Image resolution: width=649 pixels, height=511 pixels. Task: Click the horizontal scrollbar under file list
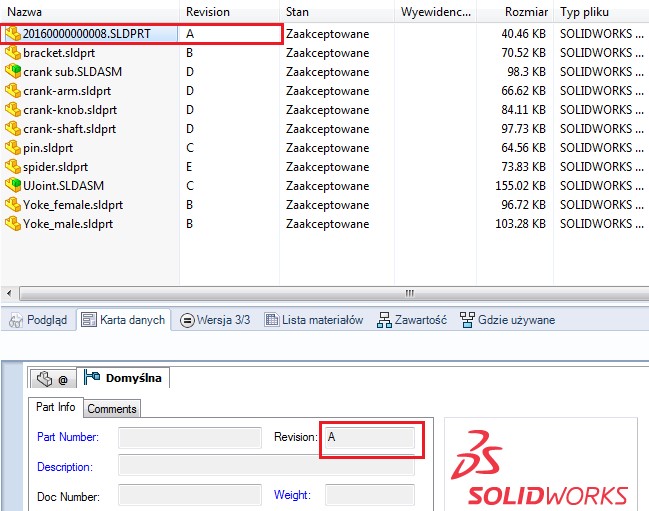click(324, 294)
